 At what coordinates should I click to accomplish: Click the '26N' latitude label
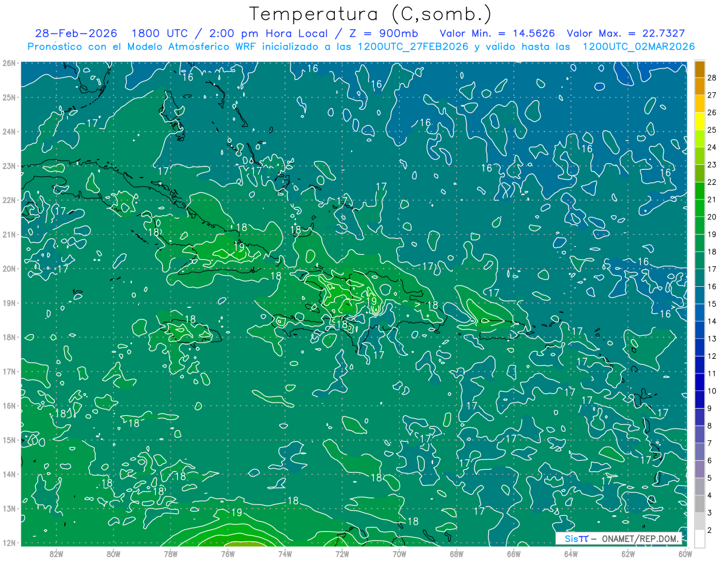[x=8, y=63]
